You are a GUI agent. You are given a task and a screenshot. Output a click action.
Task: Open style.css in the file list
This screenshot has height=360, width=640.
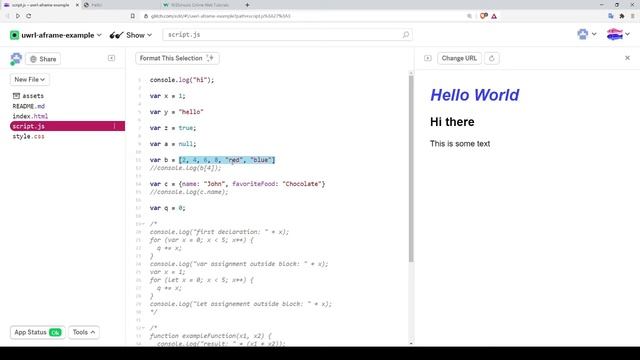coord(29,136)
